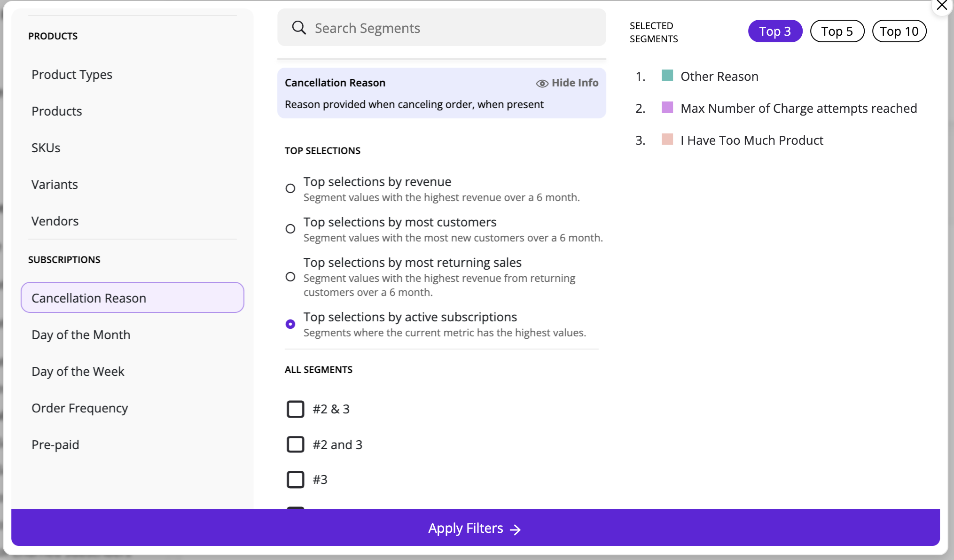
Task: Choose Top selections by most returning sales
Action: (x=290, y=277)
